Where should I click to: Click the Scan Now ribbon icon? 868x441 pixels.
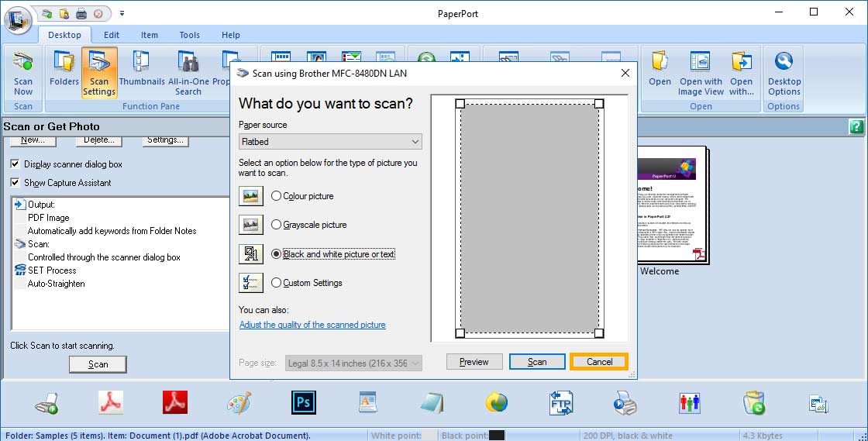(23, 73)
